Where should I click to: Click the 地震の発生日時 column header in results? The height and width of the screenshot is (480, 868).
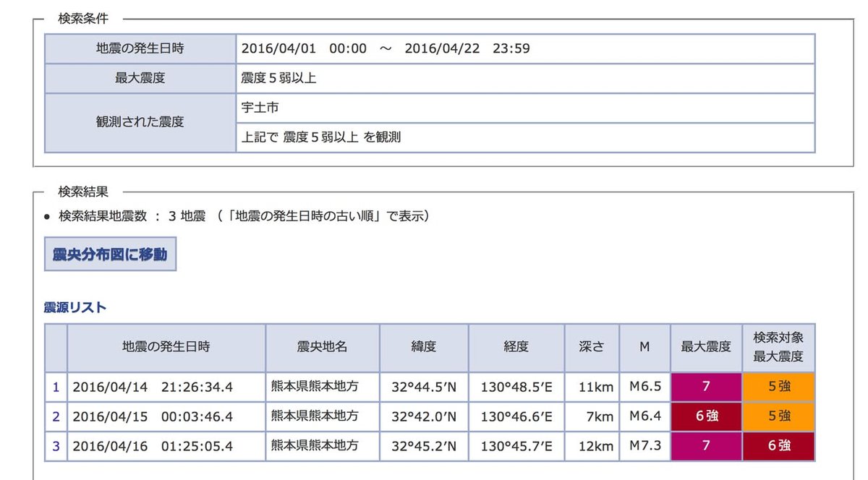click(166, 347)
